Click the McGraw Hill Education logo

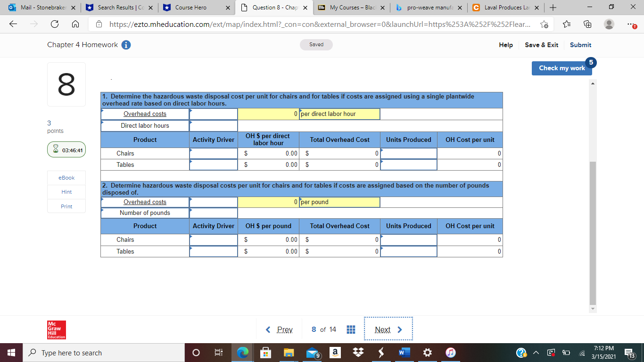(57, 330)
